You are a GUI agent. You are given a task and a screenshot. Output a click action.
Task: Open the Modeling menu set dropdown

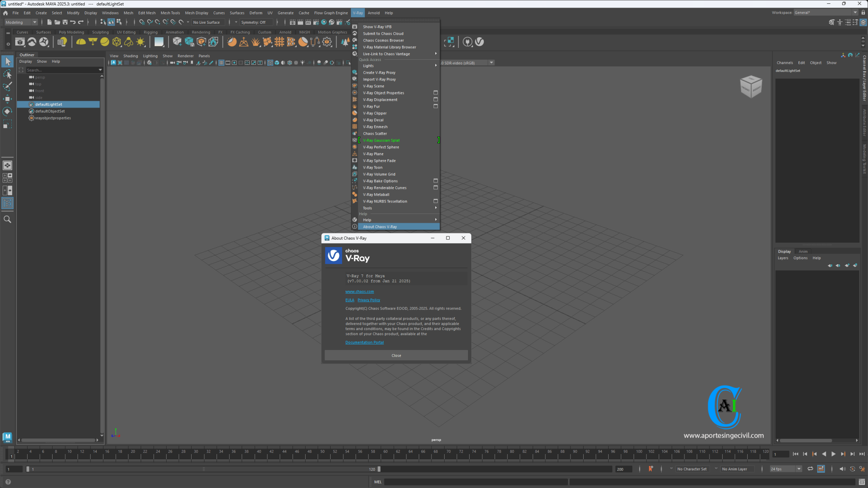point(21,22)
